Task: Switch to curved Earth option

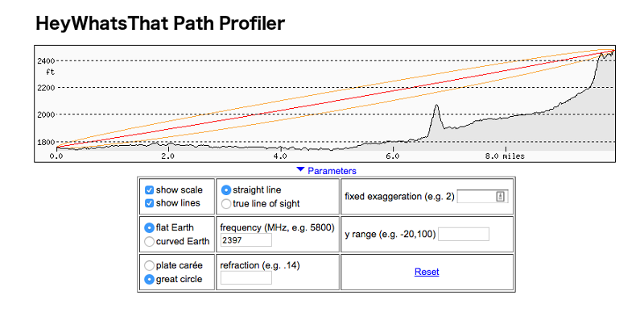Action: 149,241
